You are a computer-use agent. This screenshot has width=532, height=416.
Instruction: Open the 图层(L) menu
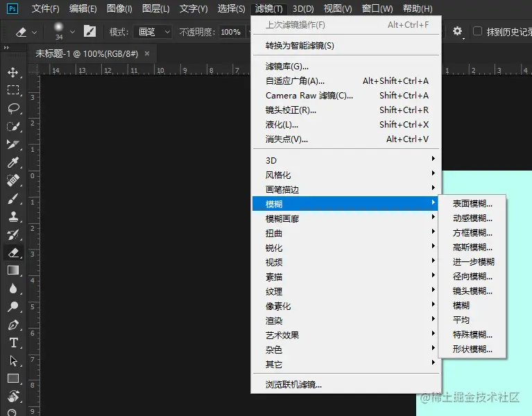(156, 9)
